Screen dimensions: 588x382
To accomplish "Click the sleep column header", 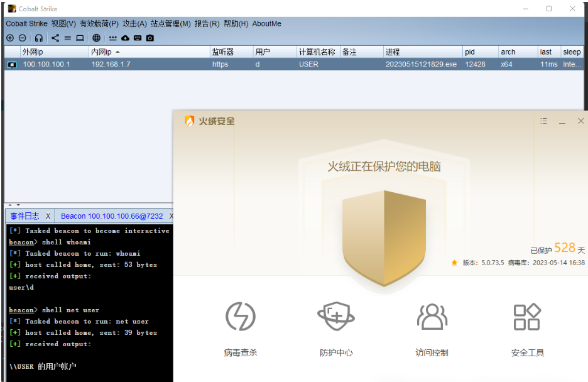I will tap(572, 52).
